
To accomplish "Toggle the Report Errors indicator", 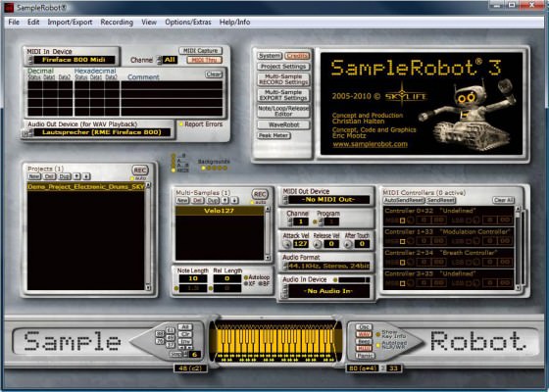I will (181, 123).
